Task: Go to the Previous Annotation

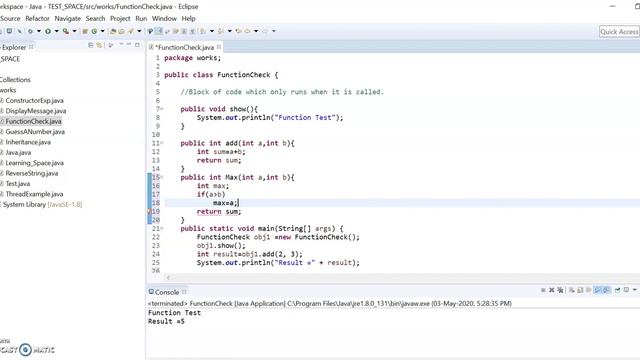Action: [220, 31]
